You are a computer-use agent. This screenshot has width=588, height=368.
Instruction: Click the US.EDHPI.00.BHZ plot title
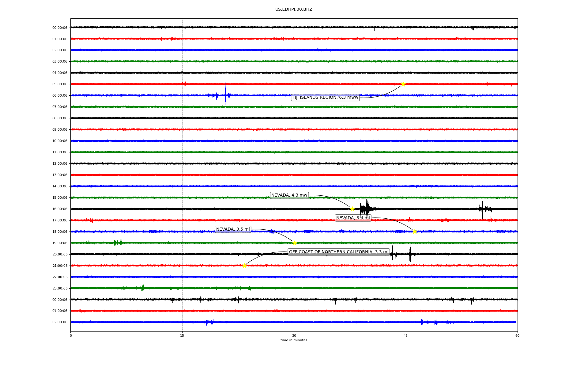point(293,10)
